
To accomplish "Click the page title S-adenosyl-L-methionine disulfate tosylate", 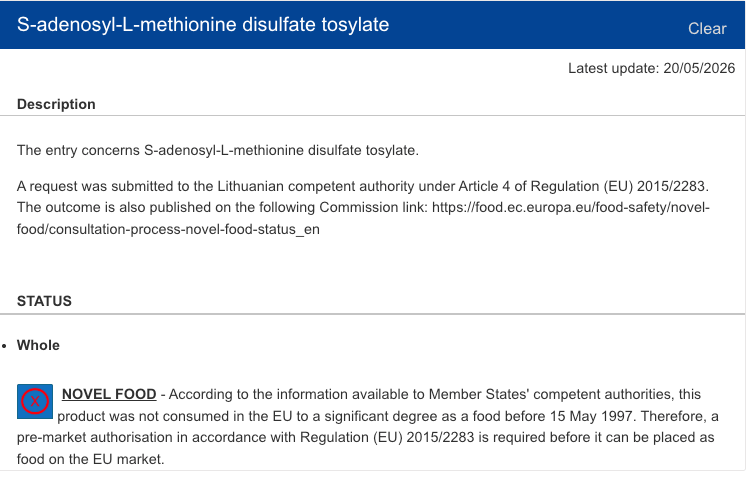I will pos(203,24).
